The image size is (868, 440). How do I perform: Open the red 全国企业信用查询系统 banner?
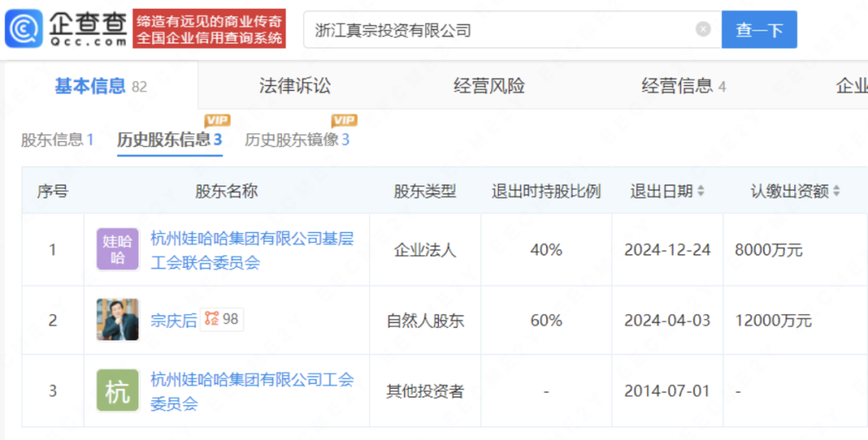pyautogui.click(x=209, y=29)
